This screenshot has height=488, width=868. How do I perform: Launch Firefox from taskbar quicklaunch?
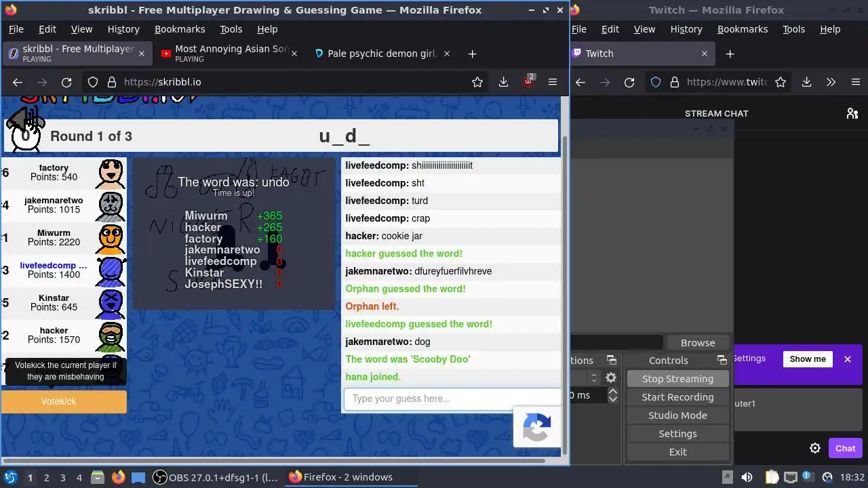118,477
